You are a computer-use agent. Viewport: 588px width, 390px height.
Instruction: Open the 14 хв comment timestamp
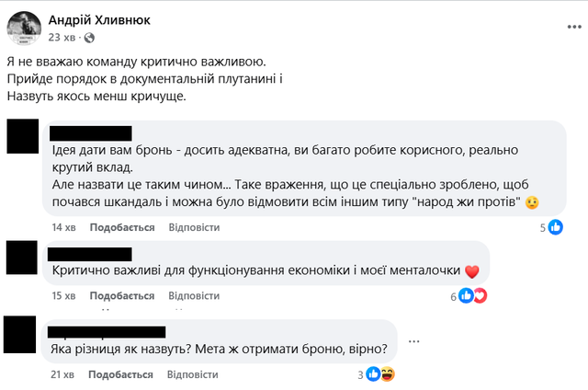(x=62, y=227)
